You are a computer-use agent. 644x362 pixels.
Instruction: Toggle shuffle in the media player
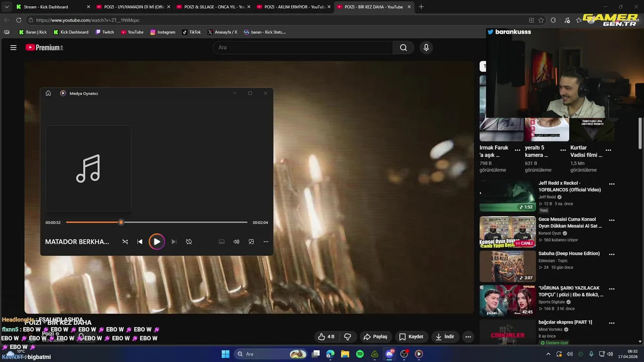(125, 242)
